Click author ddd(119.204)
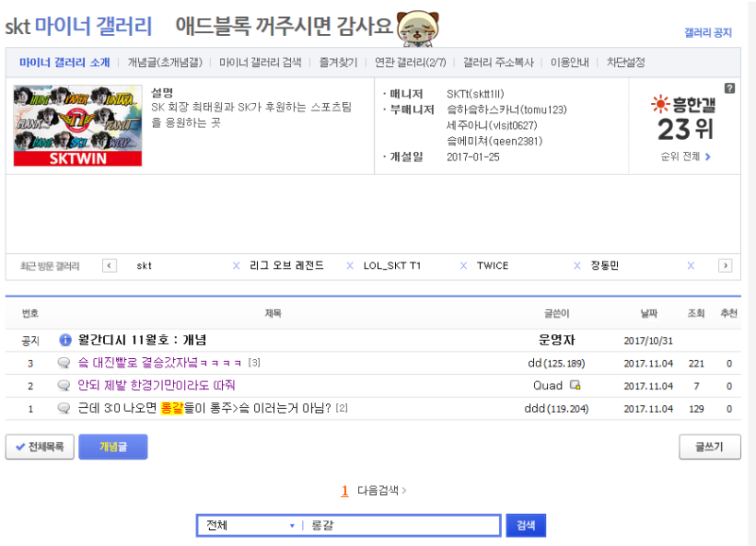Viewport: 756px width, 546px height. [x=557, y=408]
